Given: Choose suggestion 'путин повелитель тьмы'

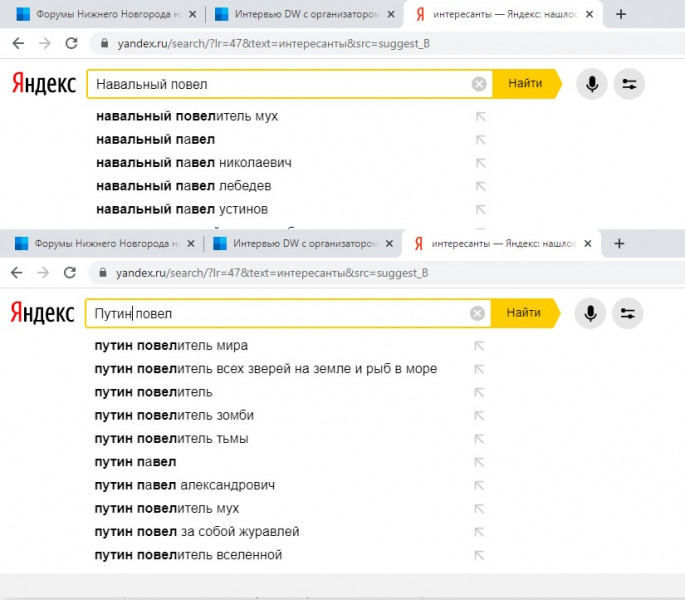Looking at the screenshot, I should [x=171, y=438].
